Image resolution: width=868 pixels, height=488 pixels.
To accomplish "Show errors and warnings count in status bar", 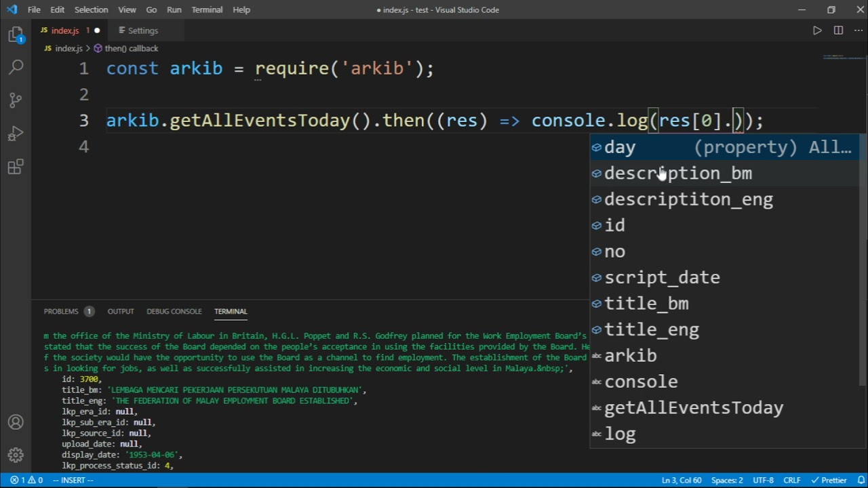I will (x=26, y=481).
